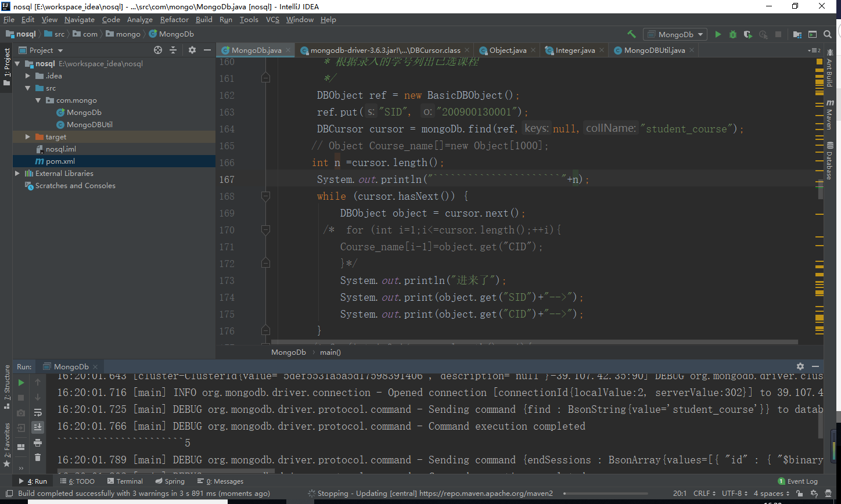Viewport: 841px width, 504px height.
Task: Collapse the src folder
Action: click(28, 88)
